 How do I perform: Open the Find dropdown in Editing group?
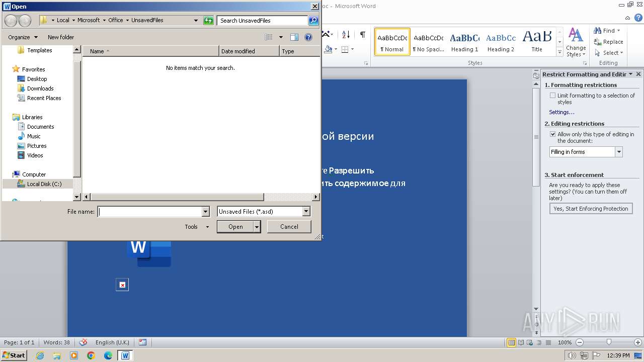[618, 31]
